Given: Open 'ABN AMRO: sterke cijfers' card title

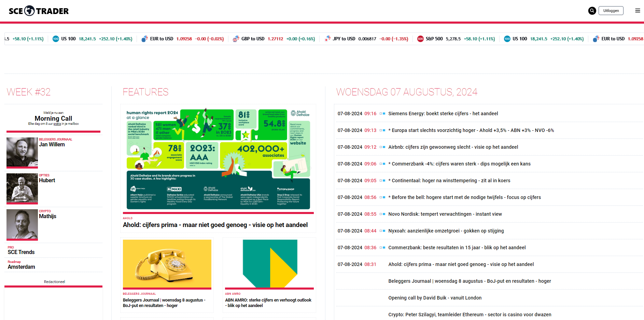Looking at the screenshot, I should pos(268,303).
